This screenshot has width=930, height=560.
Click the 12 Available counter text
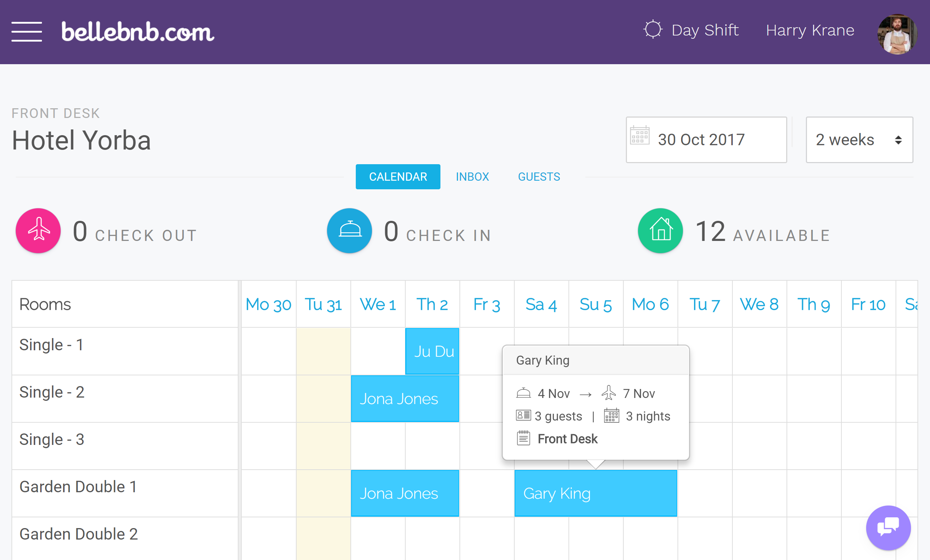(763, 232)
